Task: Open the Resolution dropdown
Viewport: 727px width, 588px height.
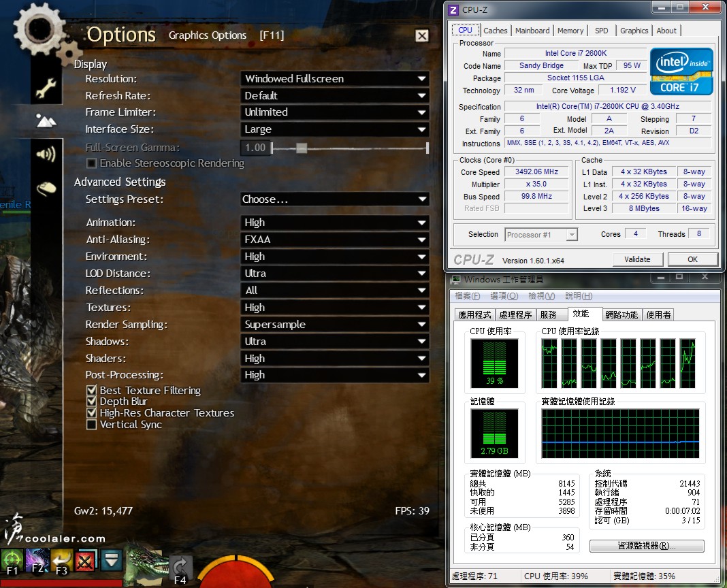Action: coord(334,79)
